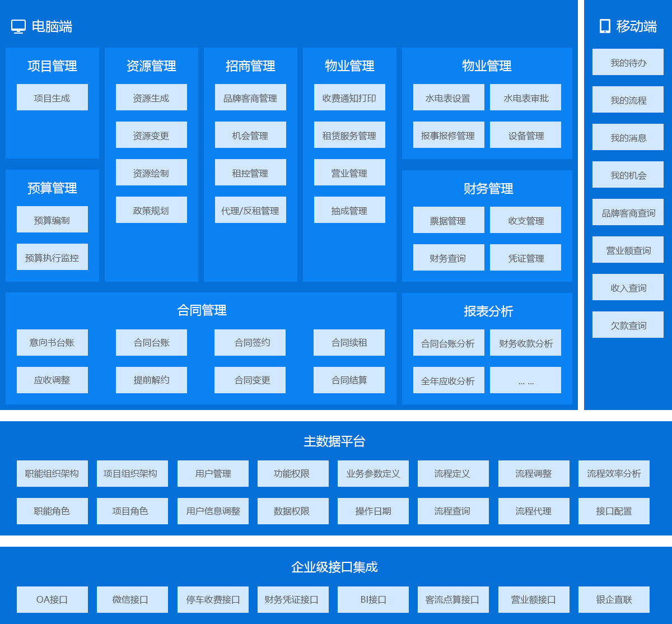
Task: Select 合同签约 in contract management
Action: pyautogui.click(x=250, y=343)
